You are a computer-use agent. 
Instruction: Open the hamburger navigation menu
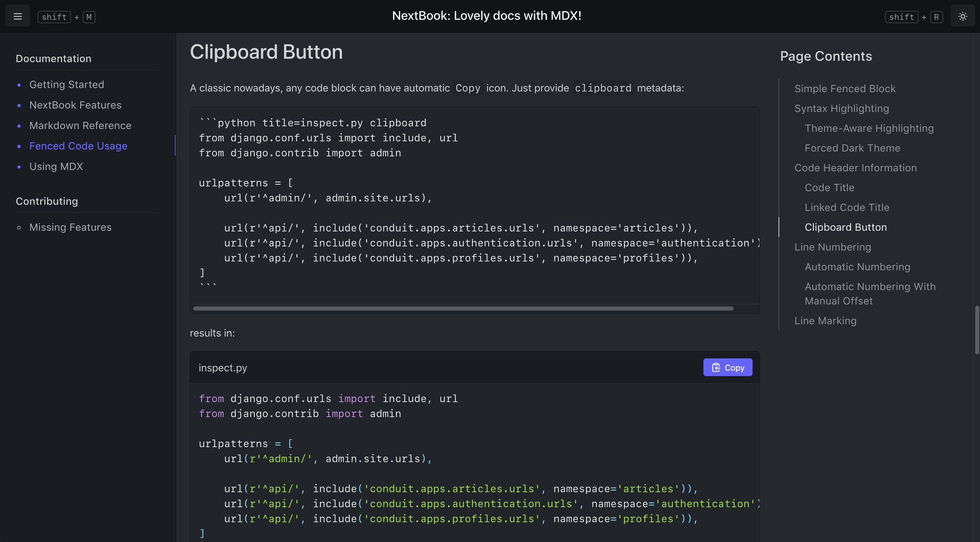click(18, 16)
